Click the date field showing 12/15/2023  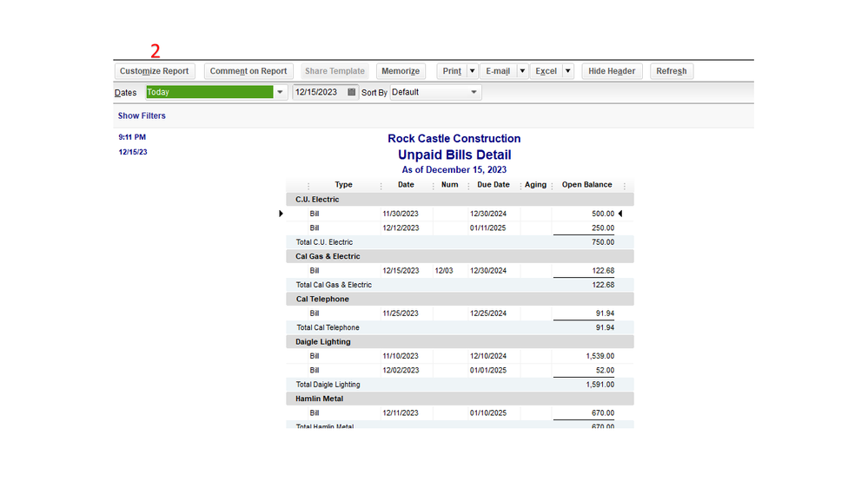tap(319, 92)
